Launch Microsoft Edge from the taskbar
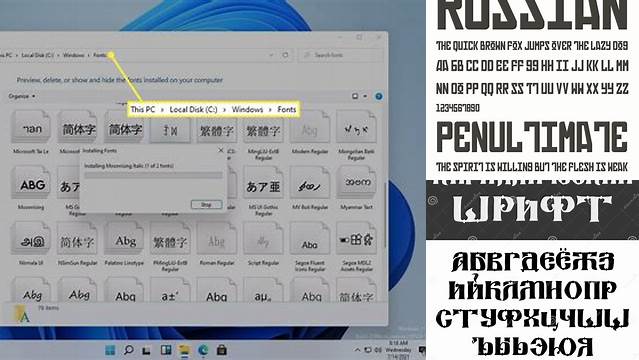This screenshot has width=639, height=360. click(203, 350)
